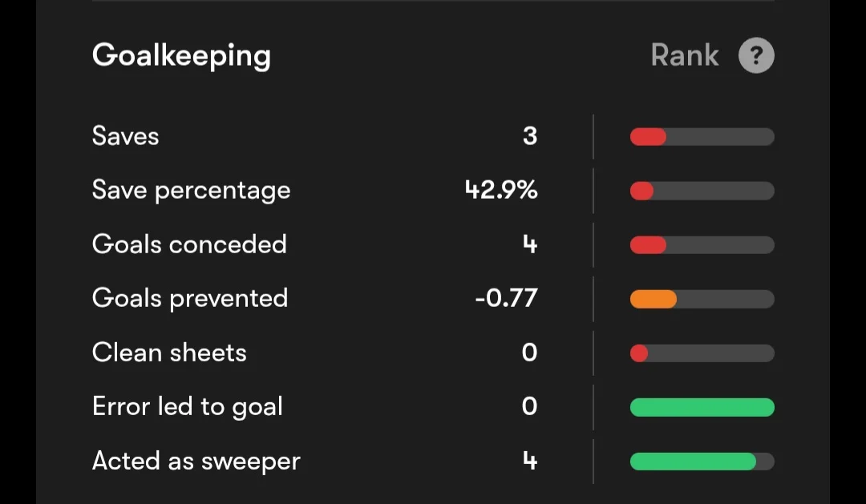Image resolution: width=866 pixels, height=504 pixels.
Task: Select the Save percentage row label
Action: coord(191,191)
